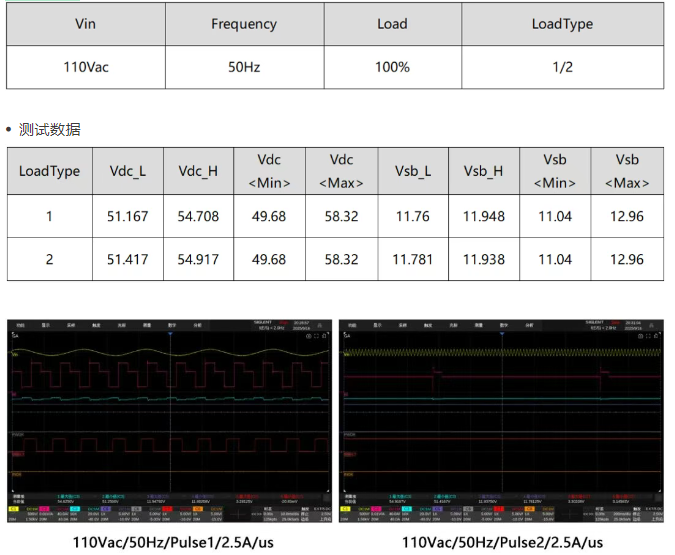
Task: Select yellow C1 channel badge in right oscilloscope
Action: [x=346, y=508]
